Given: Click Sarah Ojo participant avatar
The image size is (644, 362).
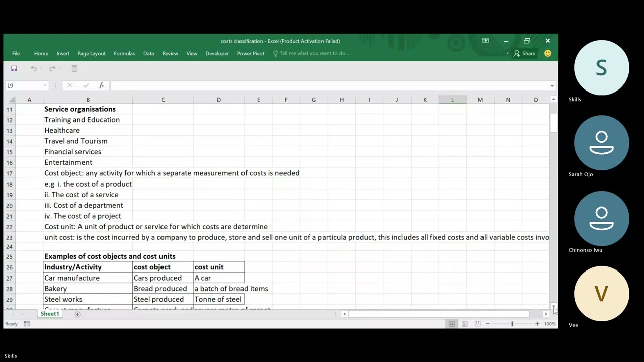Looking at the screenshot, I should tap(602, 143).
